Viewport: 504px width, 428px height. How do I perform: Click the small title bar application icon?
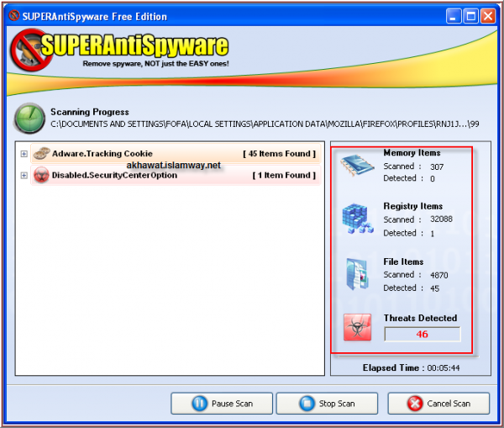click(13, 15)
